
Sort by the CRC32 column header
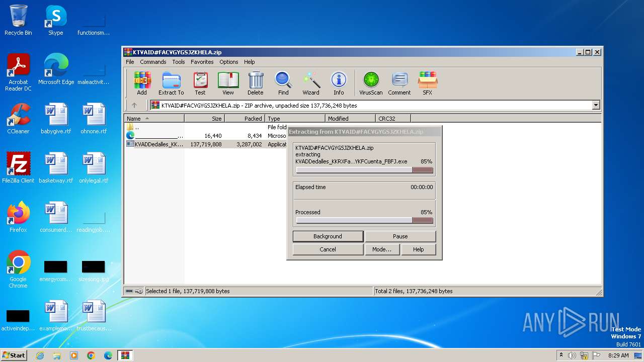click(x=393, y=119)
